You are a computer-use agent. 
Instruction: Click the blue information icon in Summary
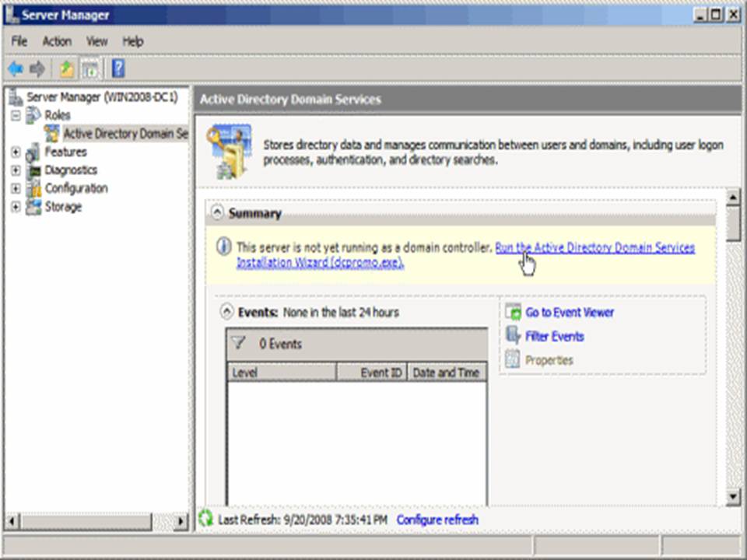pyautogui.click(x=223, y=247)
